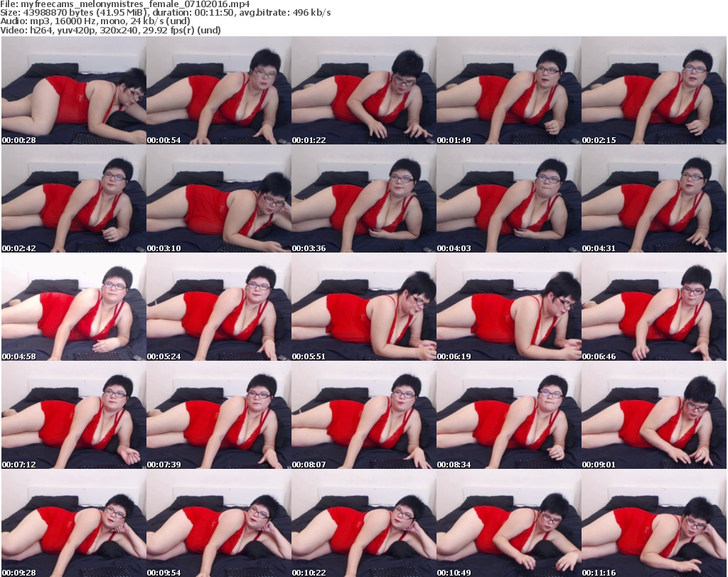Choose the frame marked 00:09:01
The image size is (728, 577).
tap(654, 415)
